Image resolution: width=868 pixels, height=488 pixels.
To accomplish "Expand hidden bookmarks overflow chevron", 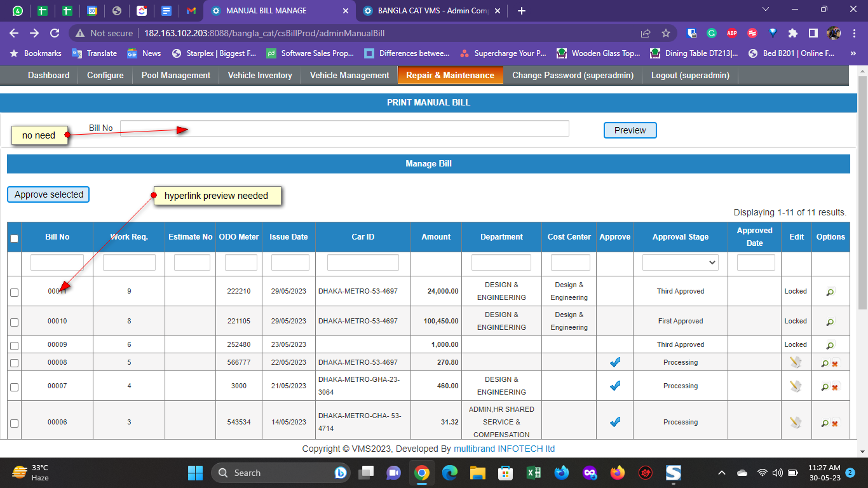I will (x=853, y=53).
